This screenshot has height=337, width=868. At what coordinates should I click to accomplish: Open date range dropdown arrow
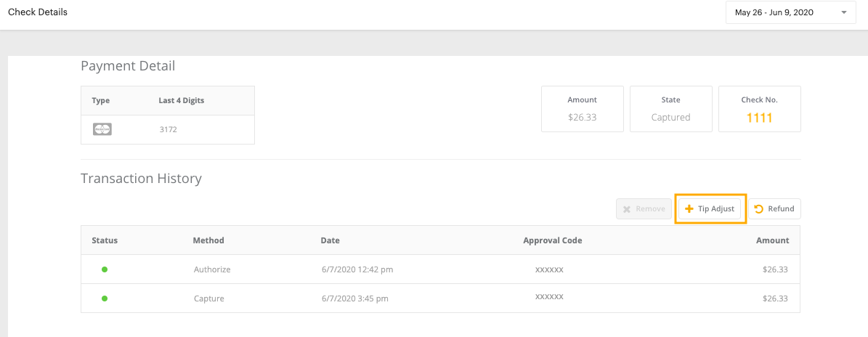point(843,12)
